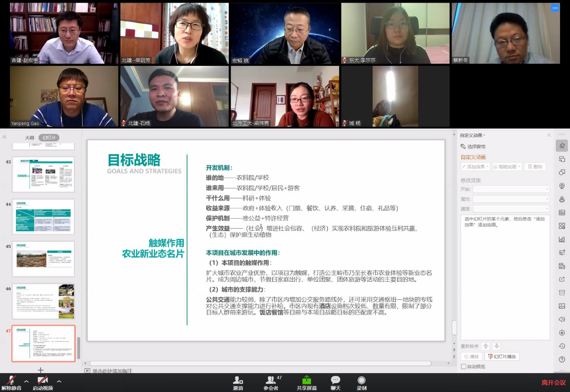Screen dimensions: 570x392
Task: Switch to the 大纲 outline tab
Action: click(30, 138)
